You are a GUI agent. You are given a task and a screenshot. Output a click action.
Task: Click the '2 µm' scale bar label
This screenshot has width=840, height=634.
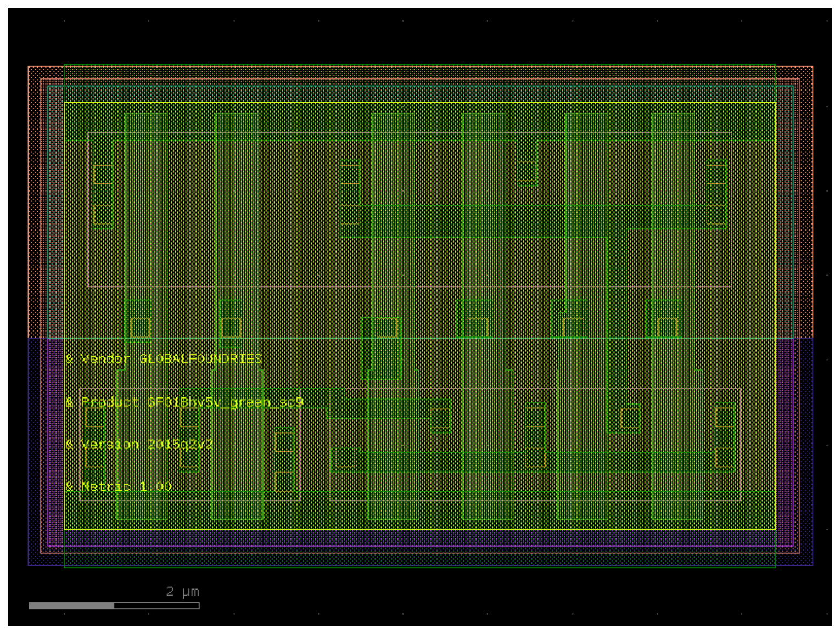point(182,592)
